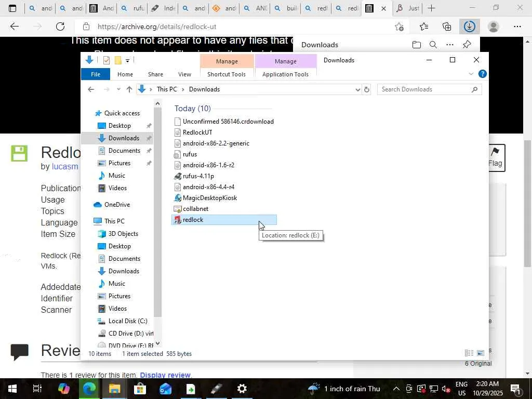Toggle the Edge downloads toolbar button
The image size is (532, 399).
pos(470,26)
